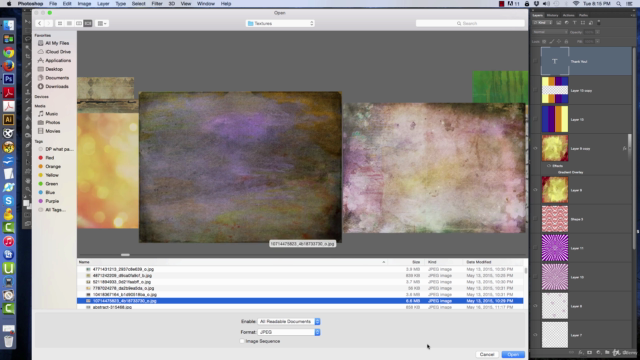Hide the Layer 9 copy layer
The height and width of the screenshot is (360, 640).
click(x=536, y=149)
